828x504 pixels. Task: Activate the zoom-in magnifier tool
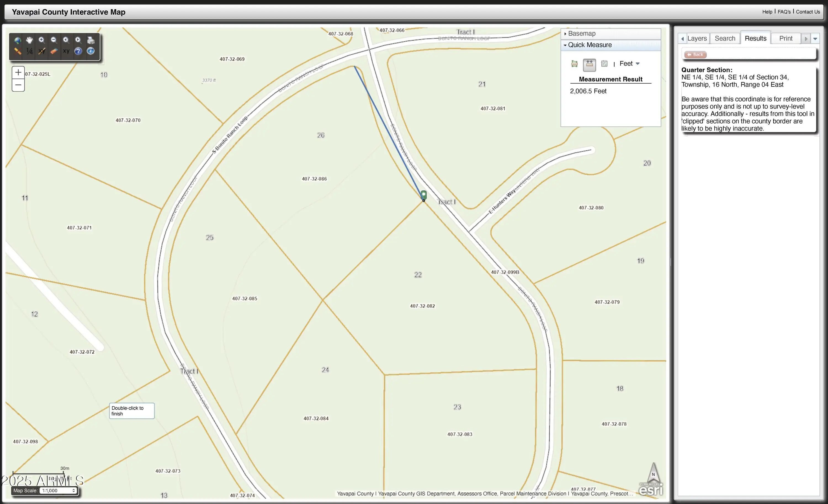[x=42, y=40]
